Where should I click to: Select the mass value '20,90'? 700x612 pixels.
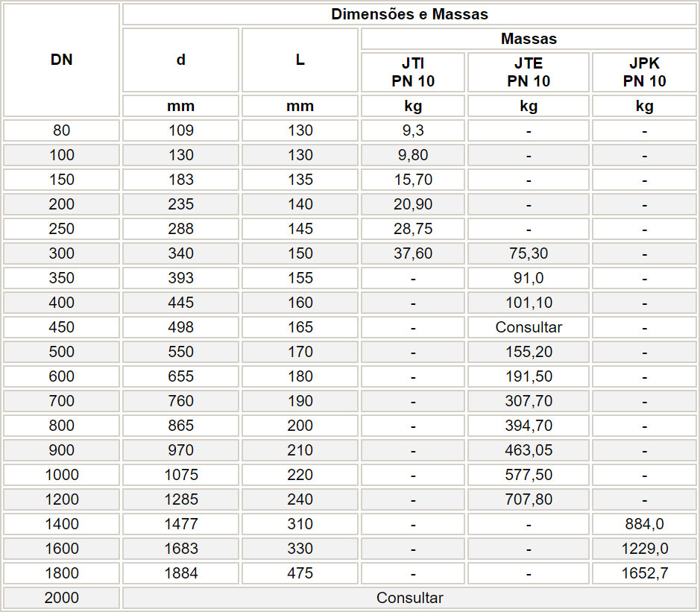(413, 204)
